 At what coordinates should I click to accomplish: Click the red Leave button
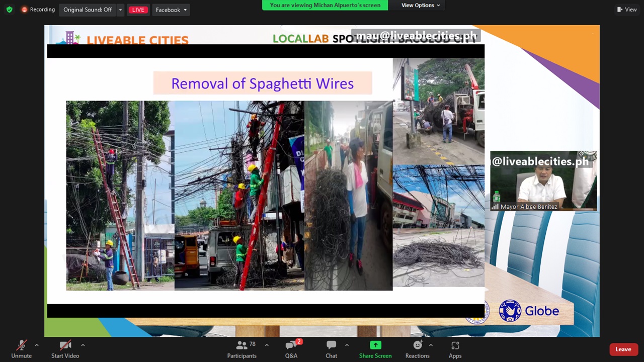pos(623,349)
